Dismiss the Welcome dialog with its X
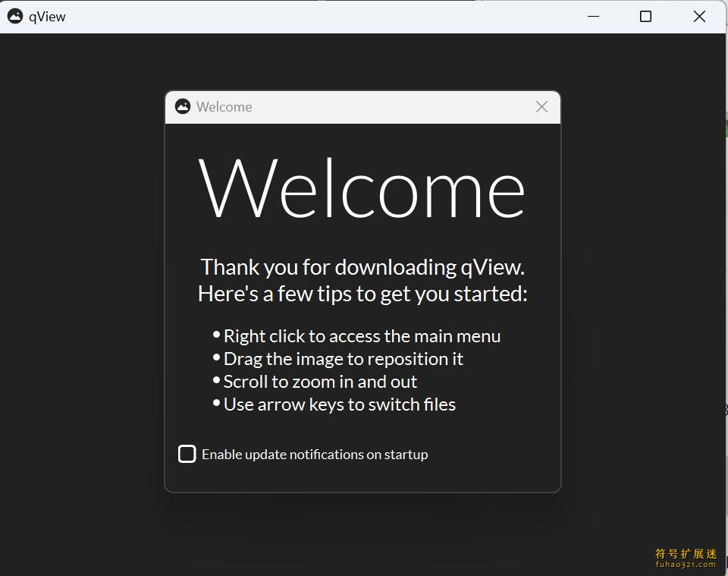This screenshot has height=576, width=728. [x=541, y=107]
